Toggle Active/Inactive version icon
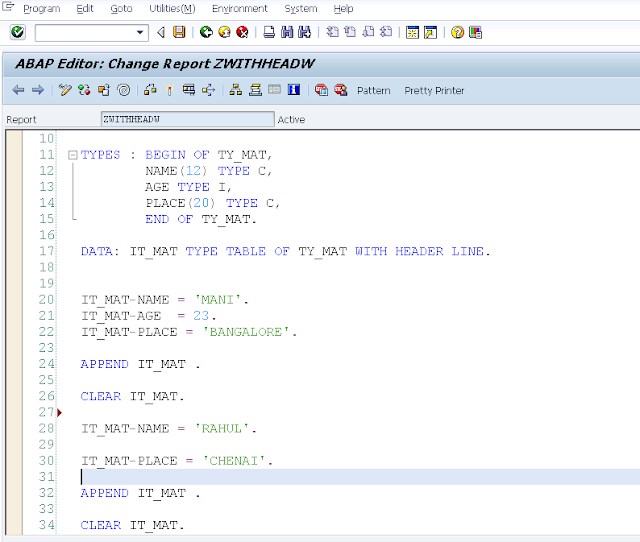Screen dimensions: 640x542 (x=84, y=90)
